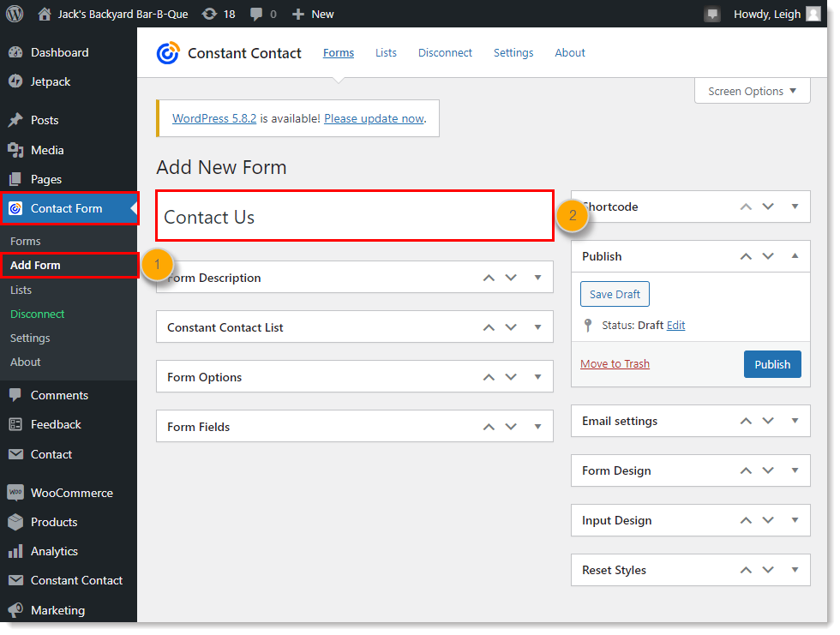Click the Marketing megaphone icon

15,610
